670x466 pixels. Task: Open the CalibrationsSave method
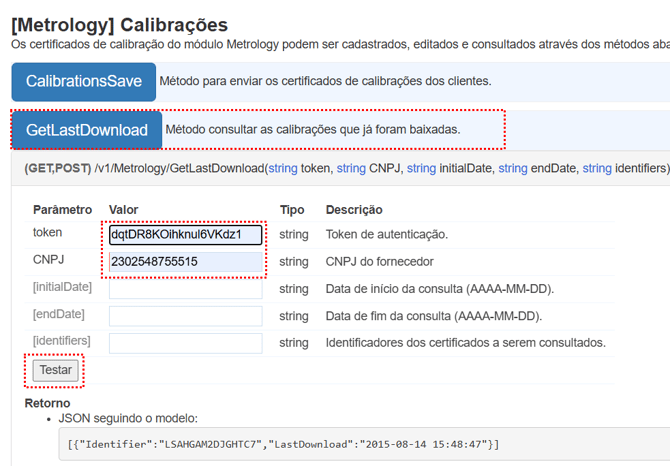pyautogui.click(x=84, y=82)
